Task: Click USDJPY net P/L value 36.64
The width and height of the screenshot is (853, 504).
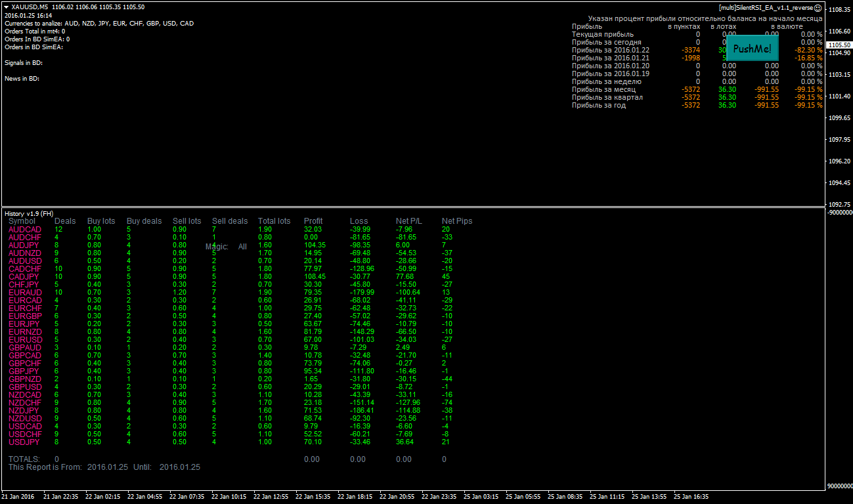Action: [405, 442]
